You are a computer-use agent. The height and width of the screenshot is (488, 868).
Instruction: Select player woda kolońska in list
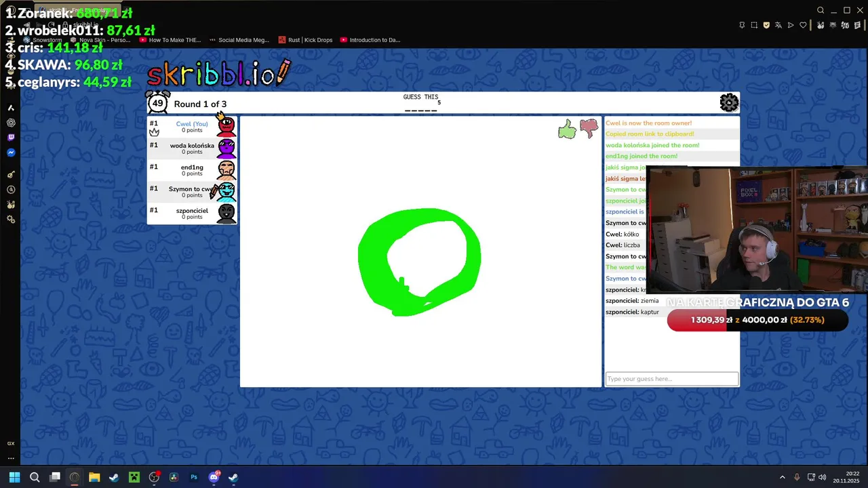[192, 148]
